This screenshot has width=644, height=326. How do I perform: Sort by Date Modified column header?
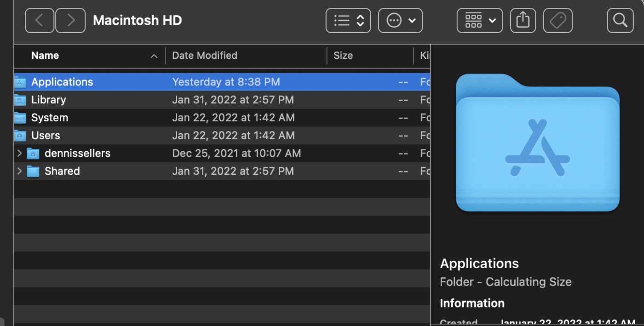tap(205, 56)
